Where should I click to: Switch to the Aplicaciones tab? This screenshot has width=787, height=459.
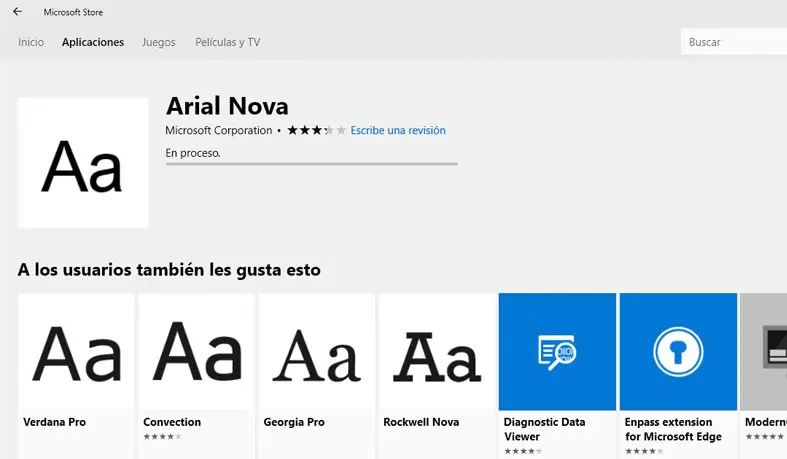coord(93,42)
